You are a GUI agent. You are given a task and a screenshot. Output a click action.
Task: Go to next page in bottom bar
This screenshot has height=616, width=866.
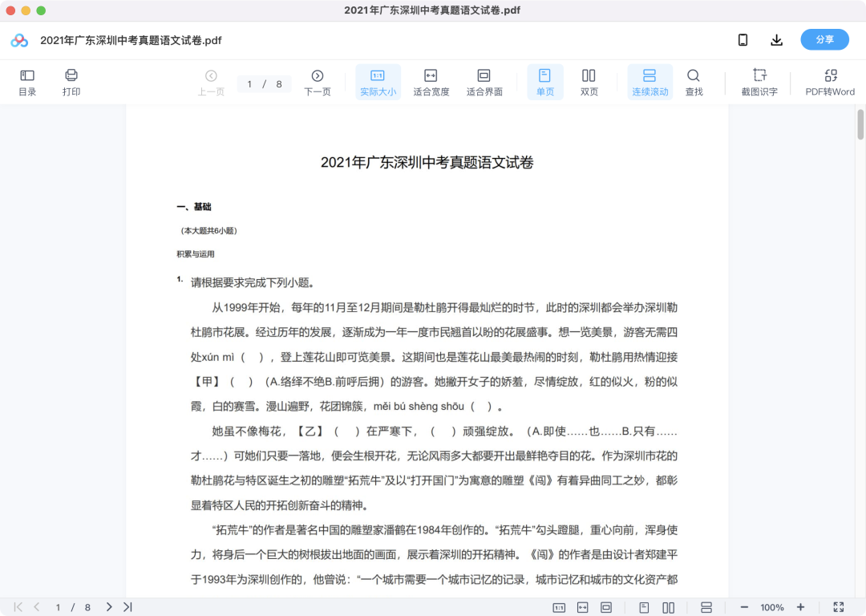pyautogui.click(x=109, y=607)
